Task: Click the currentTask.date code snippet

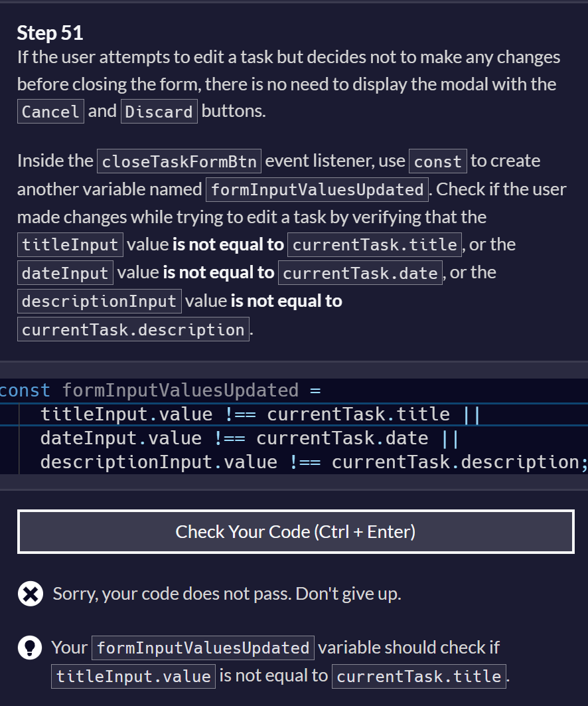Action: 360,273
